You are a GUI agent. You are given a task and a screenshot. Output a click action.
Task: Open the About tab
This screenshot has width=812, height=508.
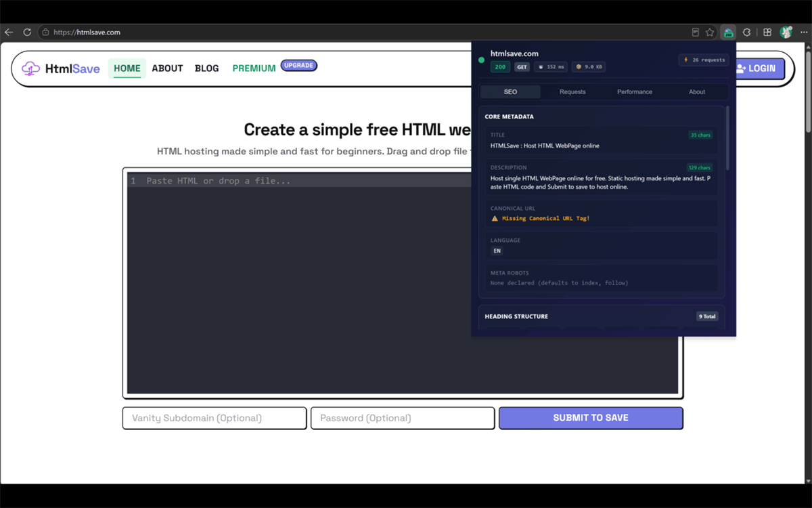click(697, 91)
